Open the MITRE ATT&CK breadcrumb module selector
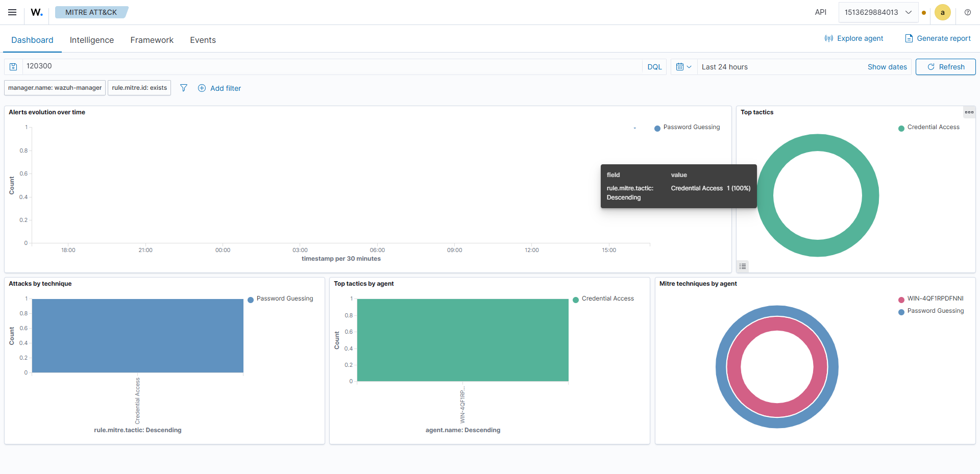The height and width of the screenshot is (474, 980). [91, 12]
